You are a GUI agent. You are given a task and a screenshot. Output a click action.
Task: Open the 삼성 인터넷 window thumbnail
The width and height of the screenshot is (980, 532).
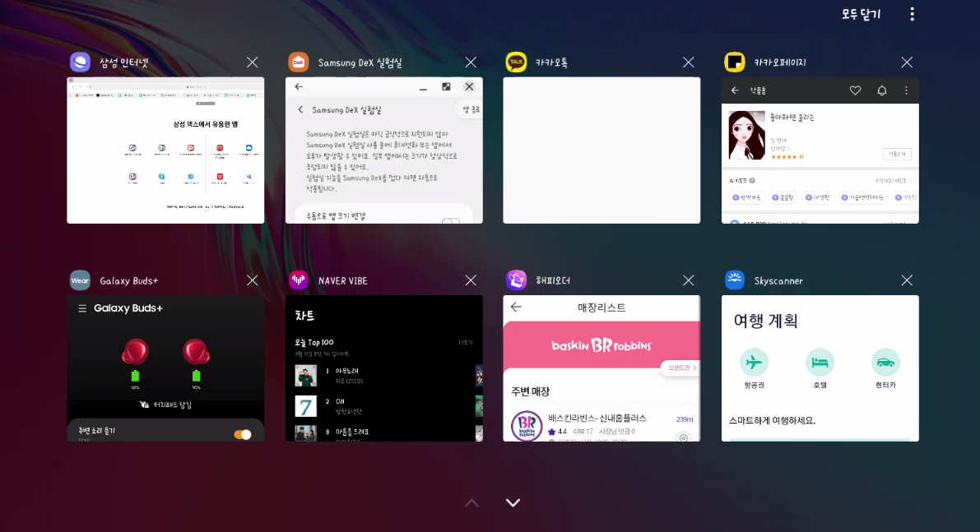pos(165,150)
